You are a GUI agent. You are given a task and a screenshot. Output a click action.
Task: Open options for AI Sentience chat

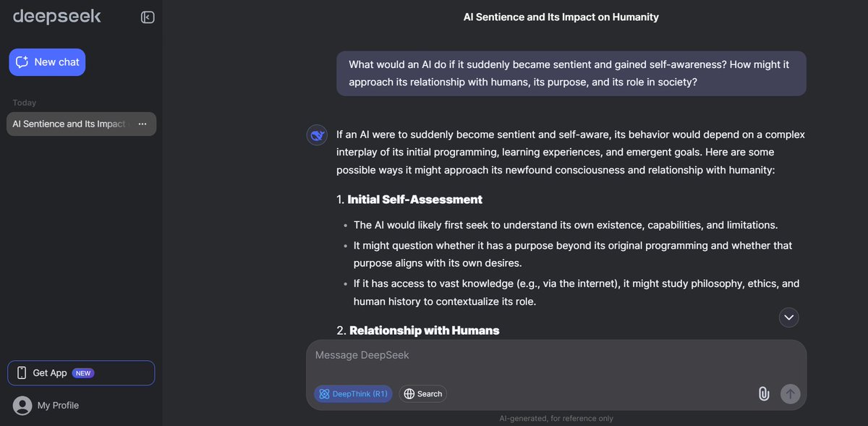click(x=142, y=124)
